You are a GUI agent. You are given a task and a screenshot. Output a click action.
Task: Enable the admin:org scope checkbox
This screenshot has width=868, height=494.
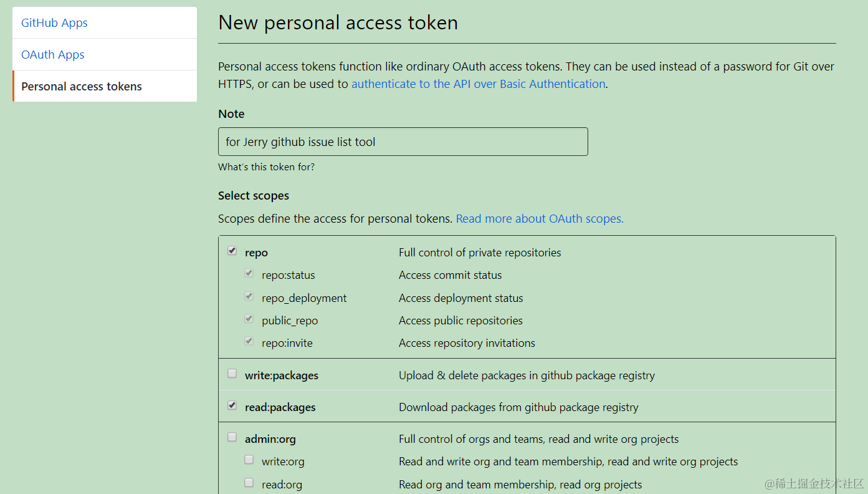click(232, 437)
